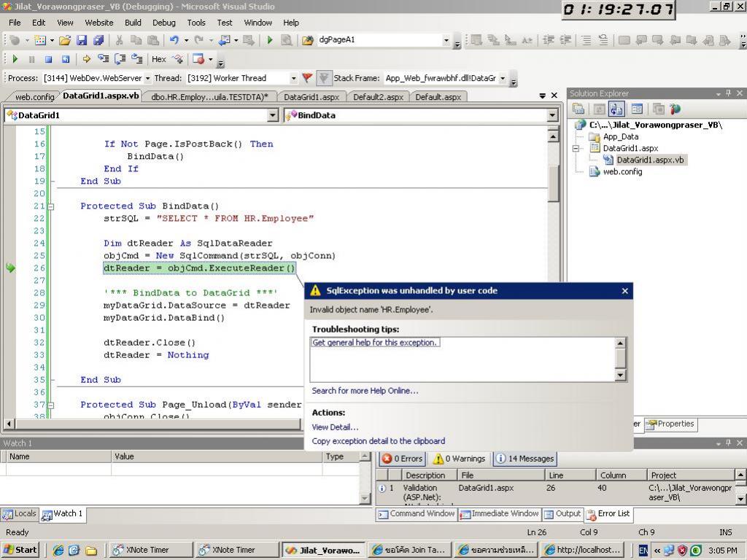Switch to the Output tab
The width and height of the screenshot is (747, 560).
pos(562,514)
